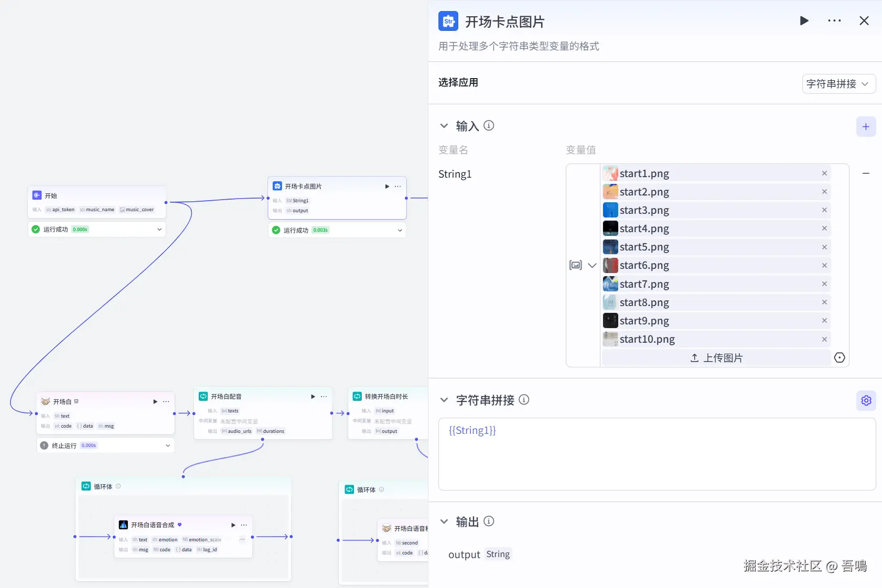Open more options on 开场白 node

click(166, 401)
